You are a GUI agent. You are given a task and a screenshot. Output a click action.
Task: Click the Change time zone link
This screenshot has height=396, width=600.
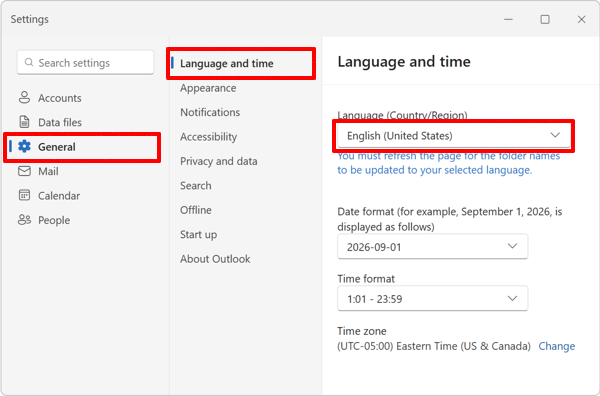[x=557, y=346]
